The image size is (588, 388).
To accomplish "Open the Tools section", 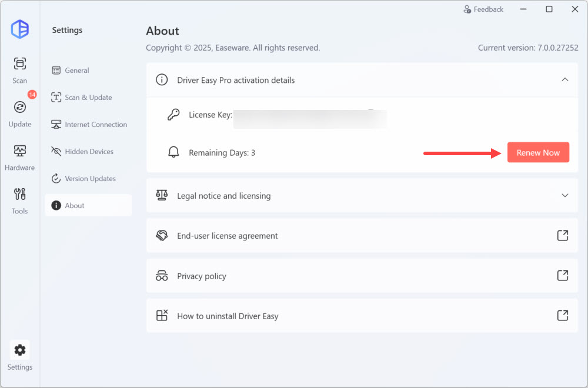I will (20, 200).
